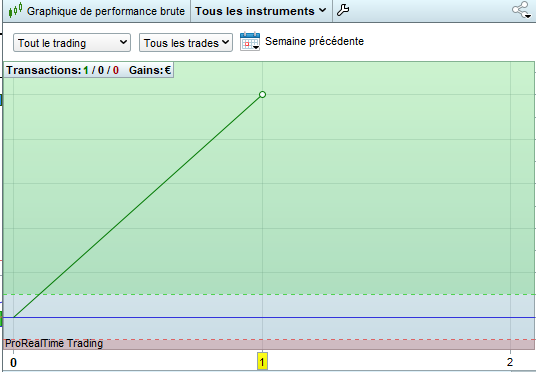Click the 'ProRealTime Trading' label
This screenshot has height=372, width=536.
point(54,343)
